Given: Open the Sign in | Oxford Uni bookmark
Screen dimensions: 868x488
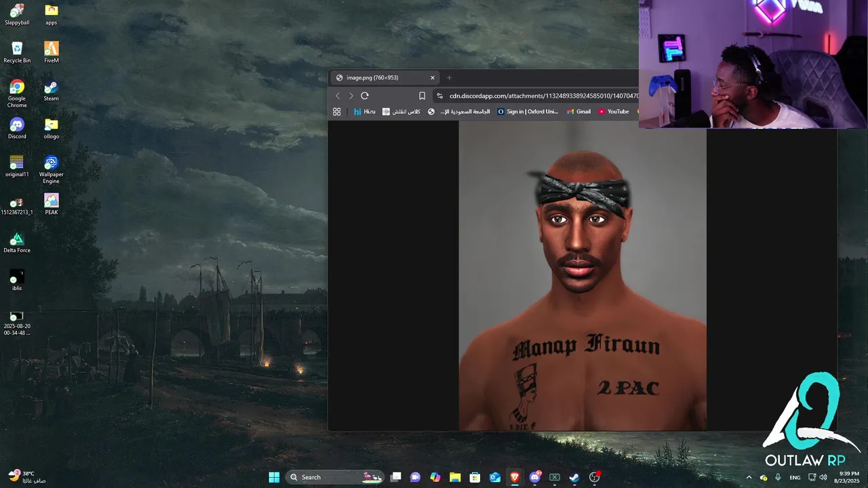Looking at the screenshot, I should (528, 111).
